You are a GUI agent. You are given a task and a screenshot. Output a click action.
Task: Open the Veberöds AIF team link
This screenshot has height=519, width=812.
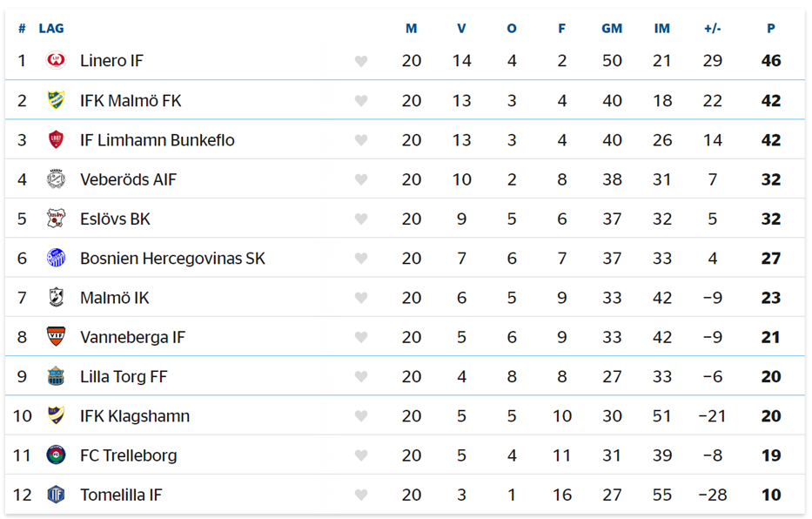point(128,179)
